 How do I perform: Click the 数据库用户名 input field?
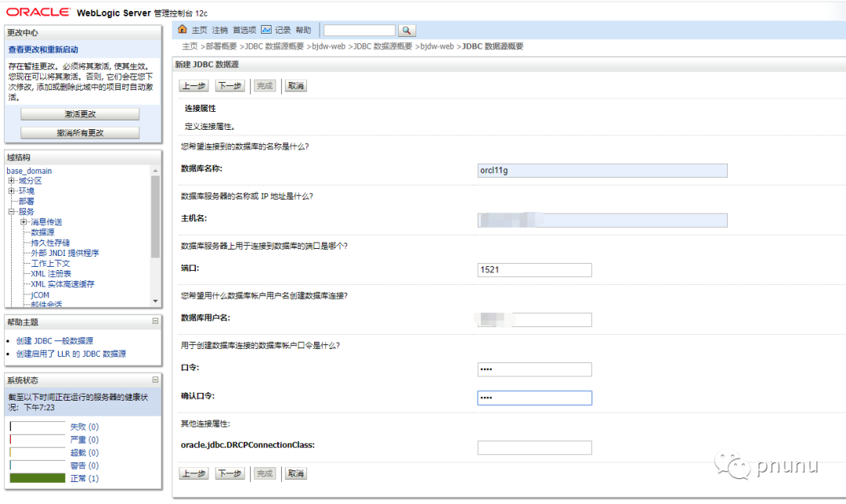535,319
